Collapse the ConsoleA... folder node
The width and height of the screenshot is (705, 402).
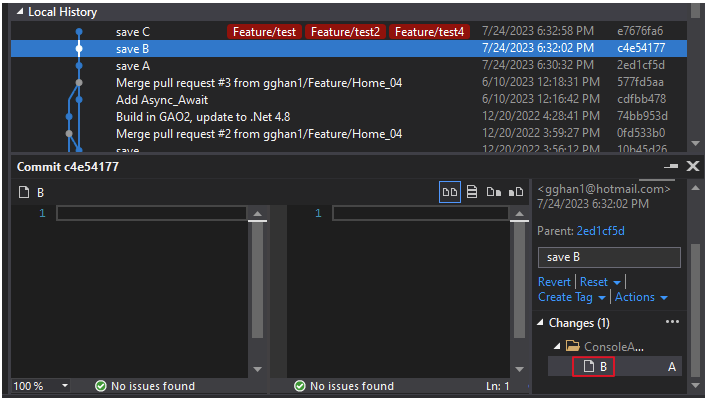point(557,346)
